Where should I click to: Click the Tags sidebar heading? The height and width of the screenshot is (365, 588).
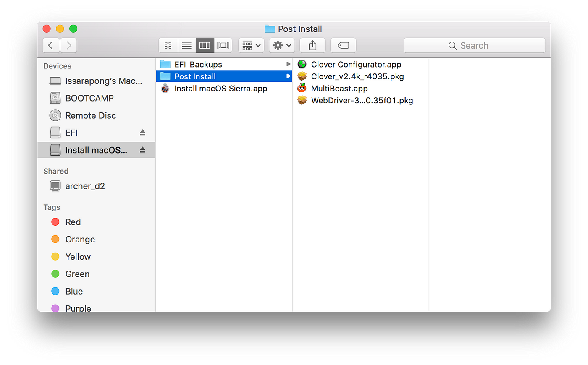point(52,207)
